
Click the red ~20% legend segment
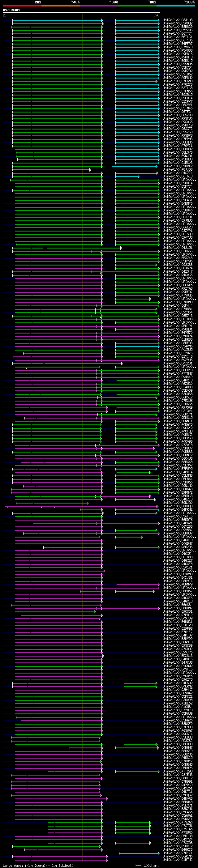click(x=22, y=5)
